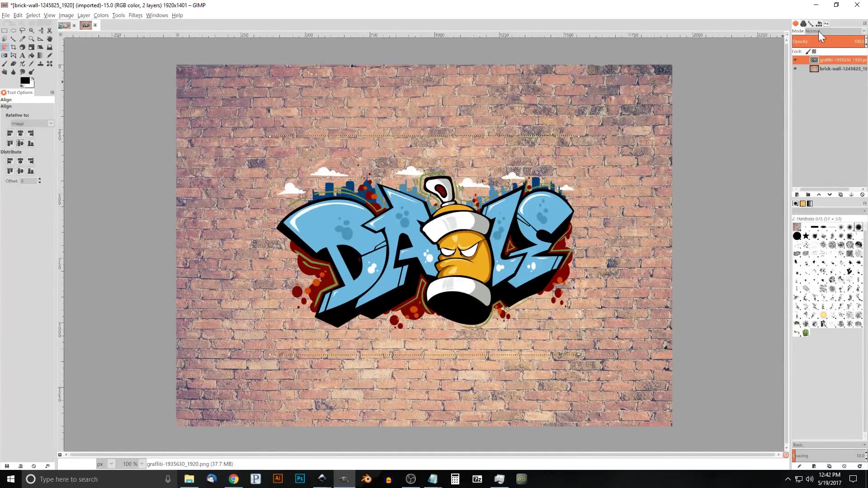Select the Scissors Select tool

click(x=50, y=31)
